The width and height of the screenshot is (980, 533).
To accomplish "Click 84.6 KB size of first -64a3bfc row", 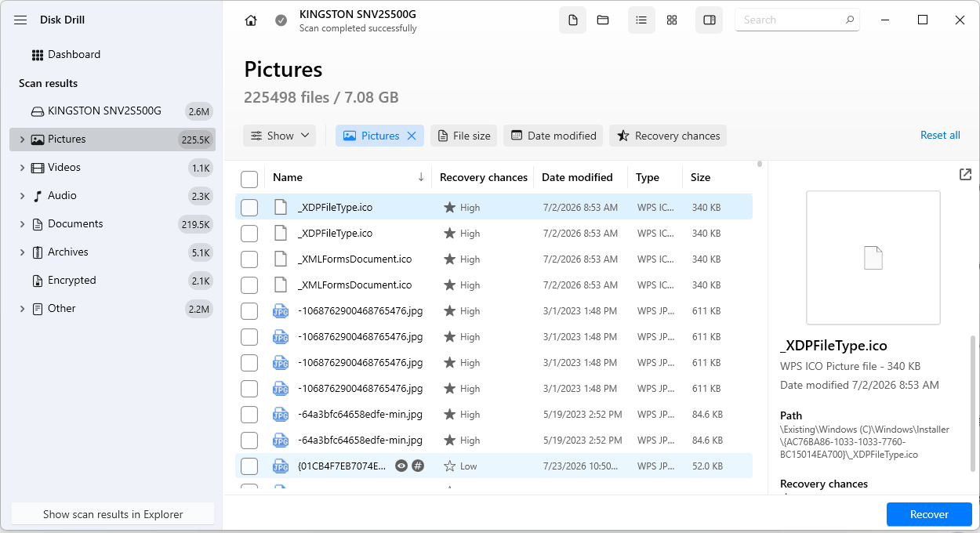I will point(706,415).
